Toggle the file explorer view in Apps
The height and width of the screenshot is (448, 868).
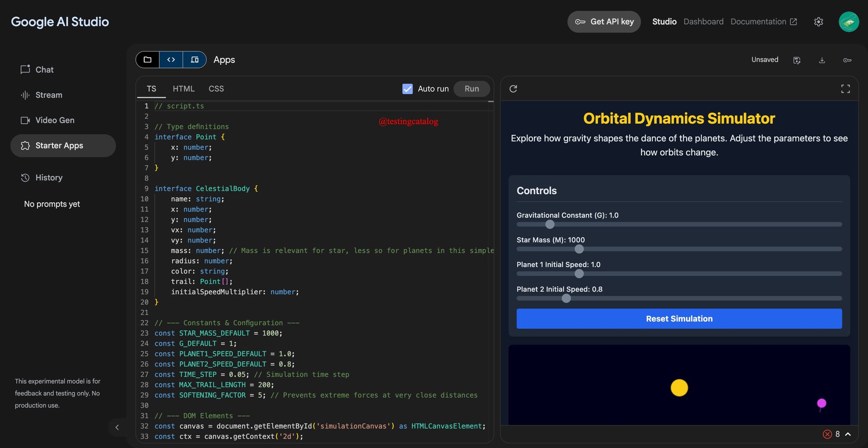coord(148,59)
